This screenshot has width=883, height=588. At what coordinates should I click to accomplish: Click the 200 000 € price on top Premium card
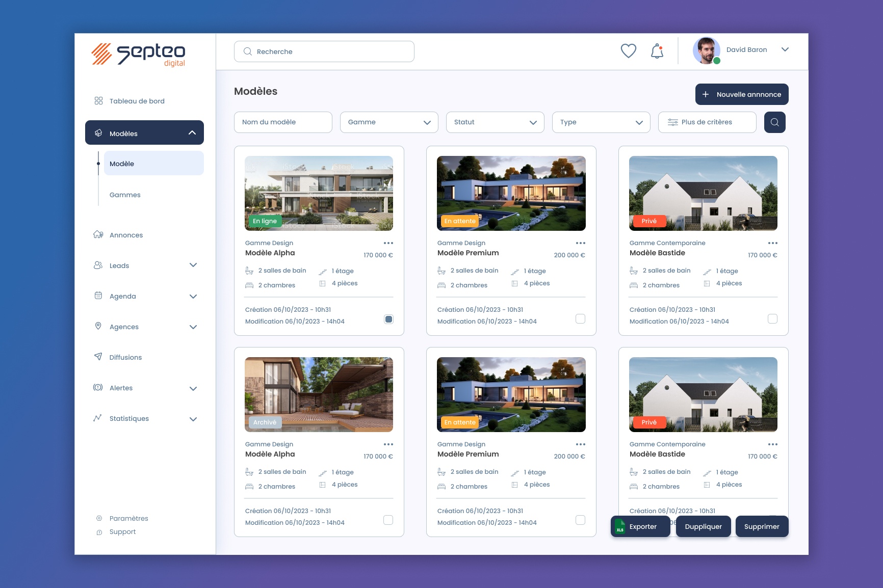click(x=569, y=255)
